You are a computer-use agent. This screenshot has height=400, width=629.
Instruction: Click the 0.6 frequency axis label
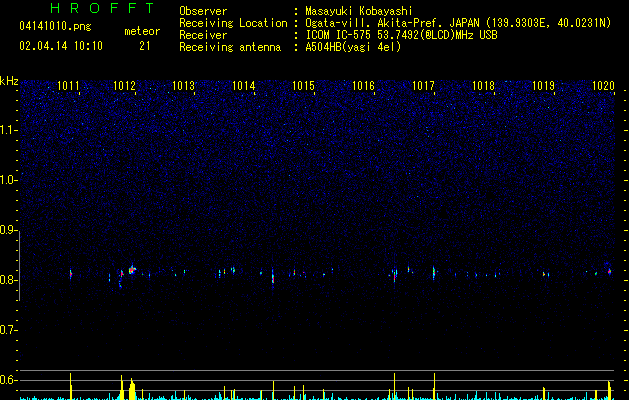coord(8,380)
